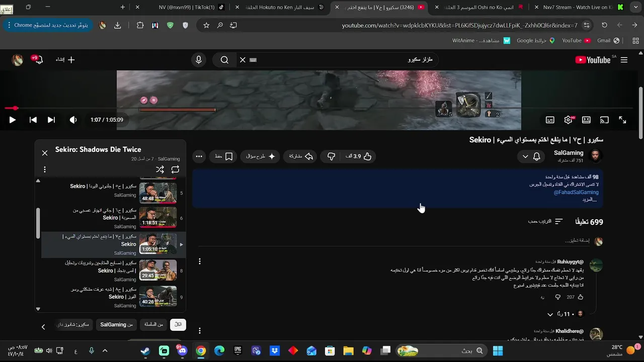Image resolution: width=644 pixels, height=362 pixels.
Task: Open playlist three-dot options menu
Action: click(44, 169)
